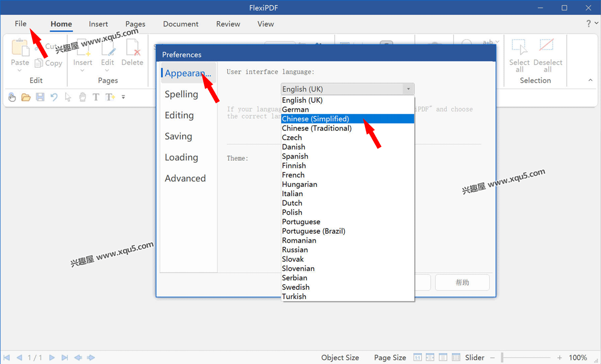The height and width of the screenshot is (364, 601).
Task: Open the Appearance preferences category
Action: coord(188,73)
